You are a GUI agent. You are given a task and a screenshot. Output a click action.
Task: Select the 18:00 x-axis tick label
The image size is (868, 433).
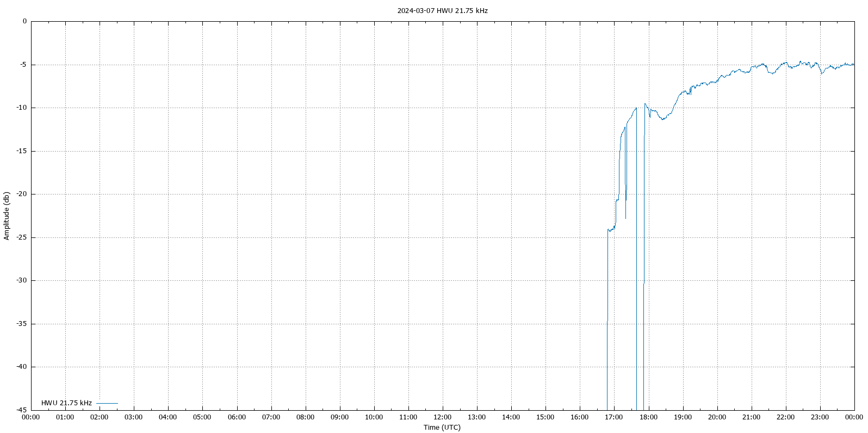click(x=648, y=417)
